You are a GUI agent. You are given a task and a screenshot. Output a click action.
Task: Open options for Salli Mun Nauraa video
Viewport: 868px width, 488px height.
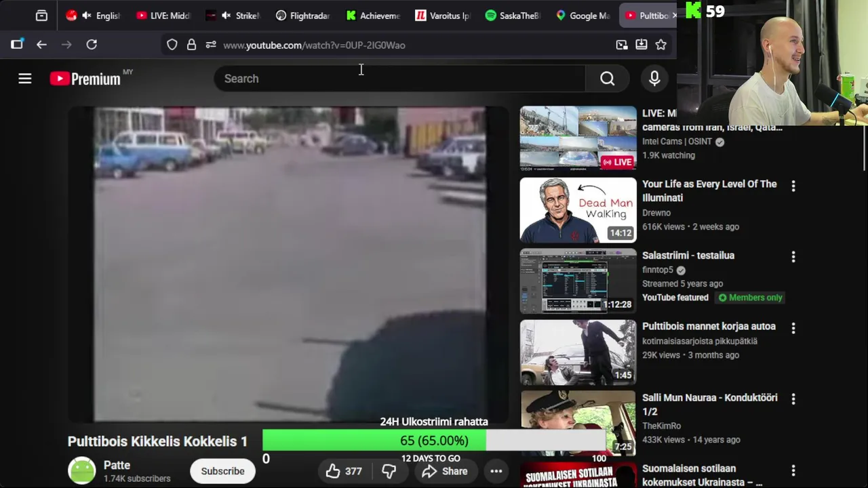pos(793,399)
